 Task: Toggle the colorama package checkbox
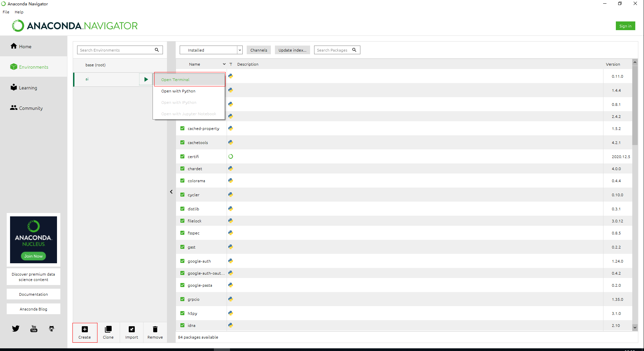click(x=182, y=181)
